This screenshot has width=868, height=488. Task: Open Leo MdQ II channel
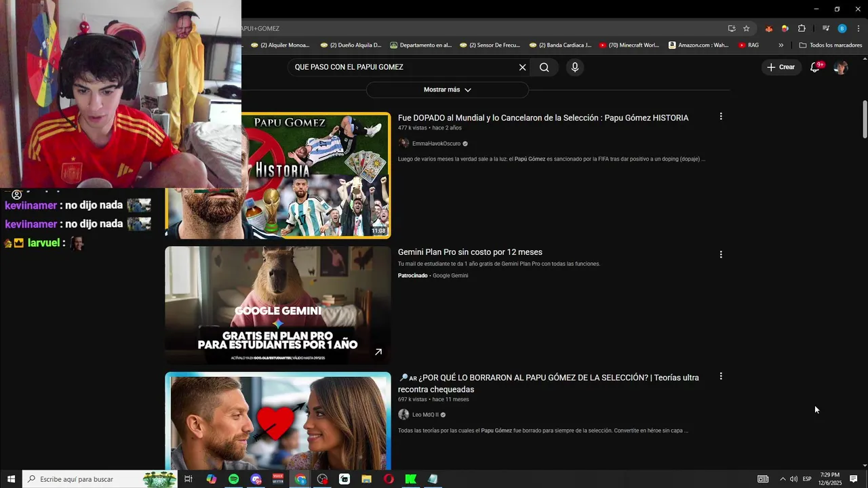point(425,415)
